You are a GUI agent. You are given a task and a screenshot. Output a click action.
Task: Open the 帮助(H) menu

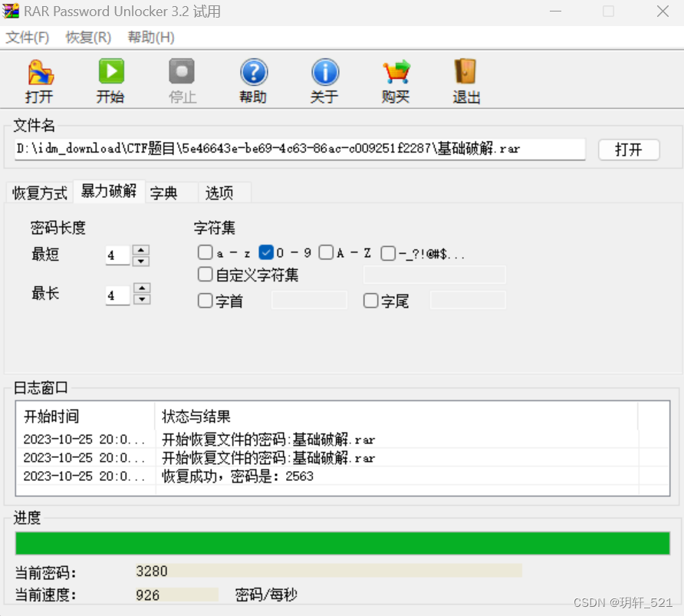point(151,38)
